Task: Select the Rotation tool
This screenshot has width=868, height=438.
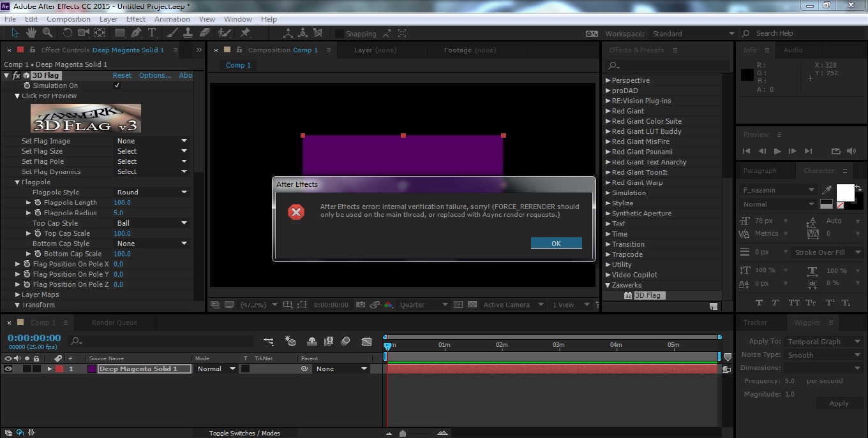Action: (68, 33)
